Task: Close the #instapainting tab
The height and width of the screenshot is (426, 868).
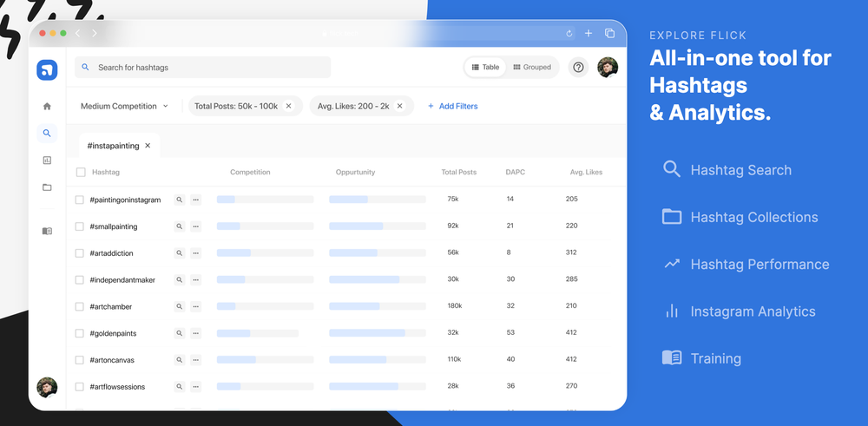Action: pos(148,146)
